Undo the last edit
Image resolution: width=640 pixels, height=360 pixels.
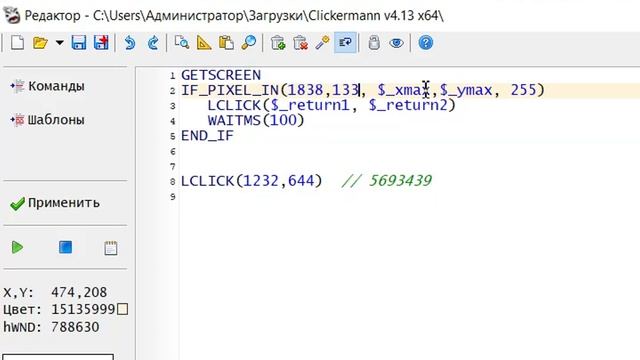point(130,42)
